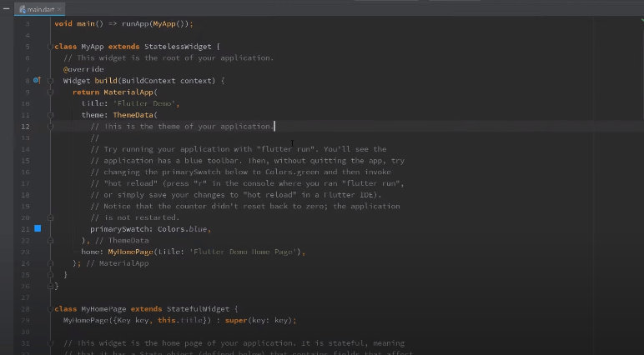Click super keyword on line 29

tap(236, 320)
